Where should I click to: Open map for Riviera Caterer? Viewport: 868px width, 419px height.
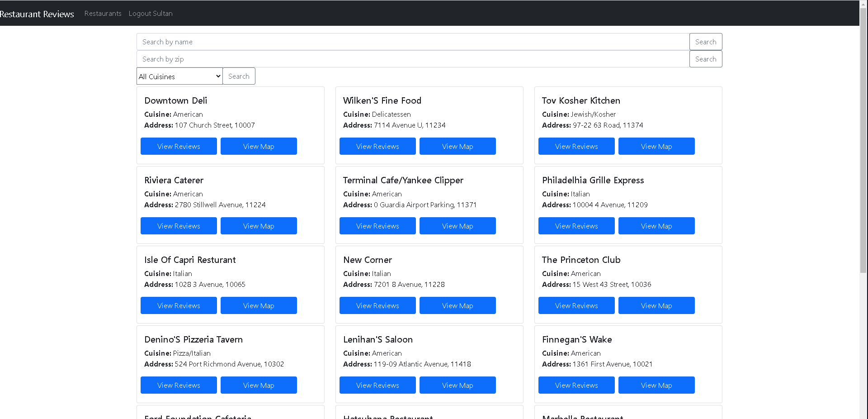259,226
